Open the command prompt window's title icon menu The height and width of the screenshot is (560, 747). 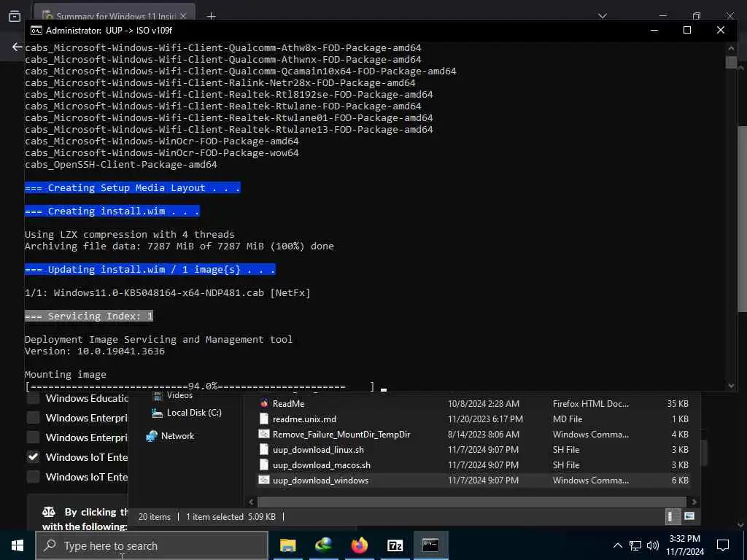pyautogui.click(x=36, y=31)
